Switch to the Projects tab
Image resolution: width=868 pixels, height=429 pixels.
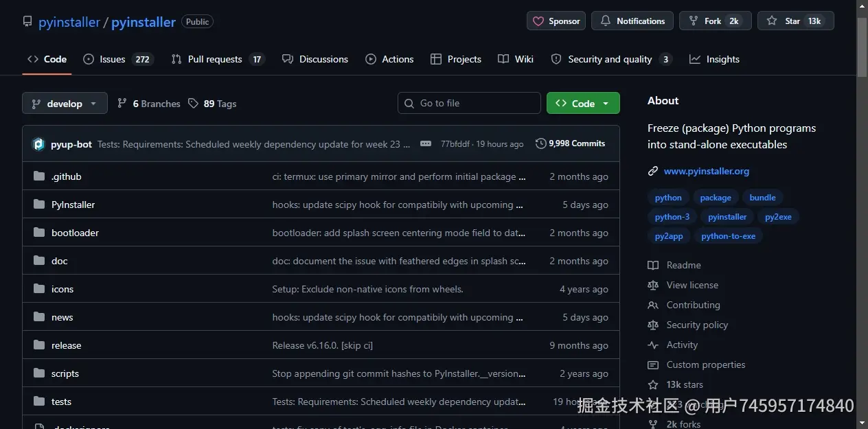pyautogui.click(x=456, y=59)
